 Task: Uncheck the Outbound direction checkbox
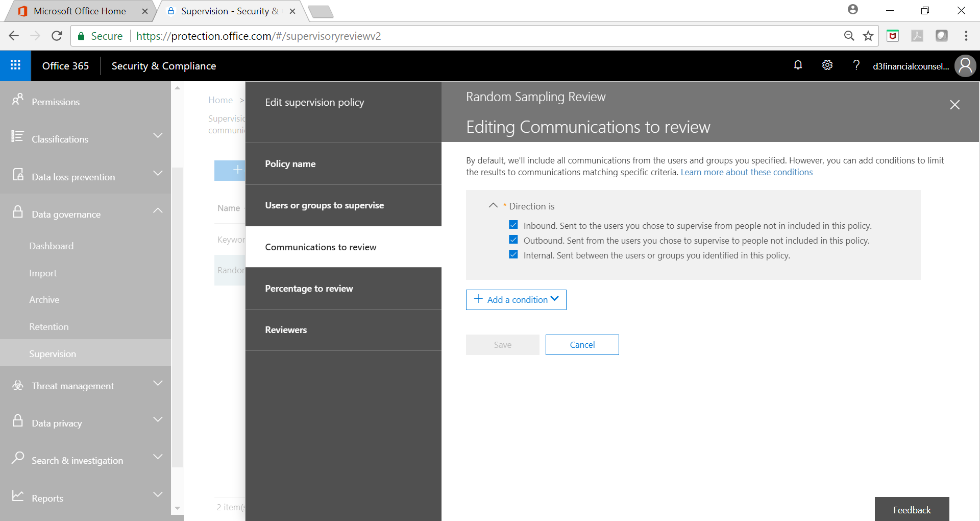[x=513, y=240]
